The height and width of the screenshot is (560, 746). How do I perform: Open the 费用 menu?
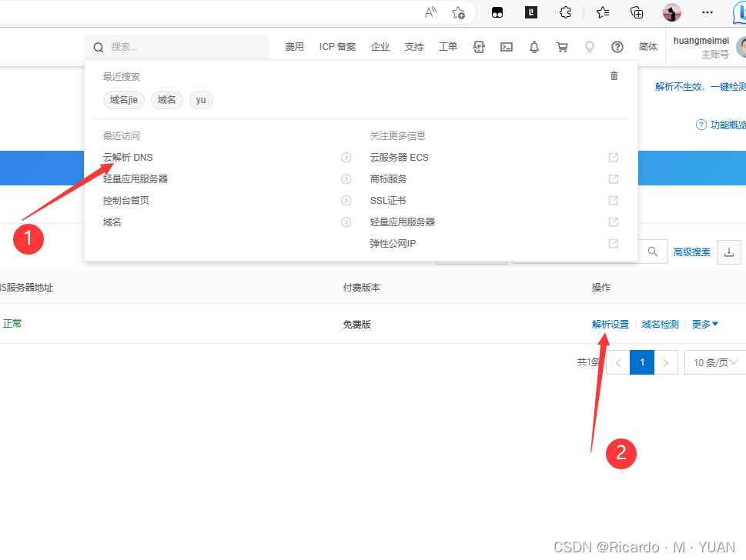coord(294,47)
